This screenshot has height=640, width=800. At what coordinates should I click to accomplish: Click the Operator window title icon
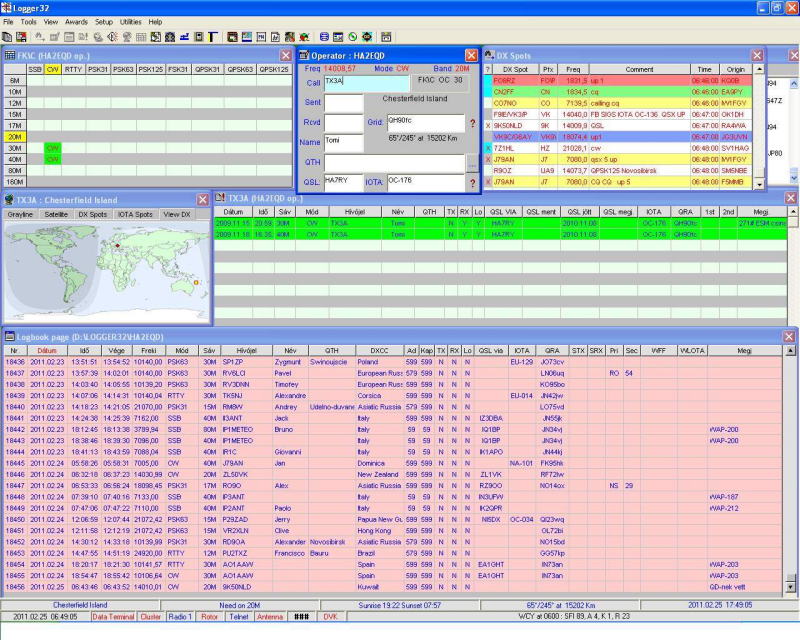coord(304,55)
